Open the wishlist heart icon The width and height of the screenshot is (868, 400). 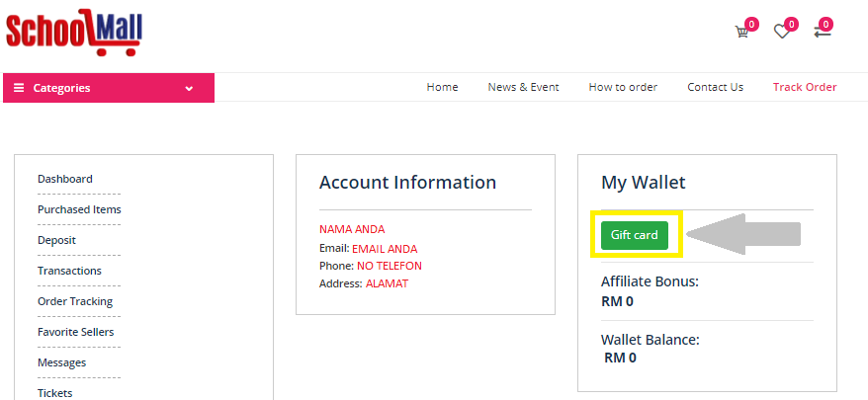781,32
